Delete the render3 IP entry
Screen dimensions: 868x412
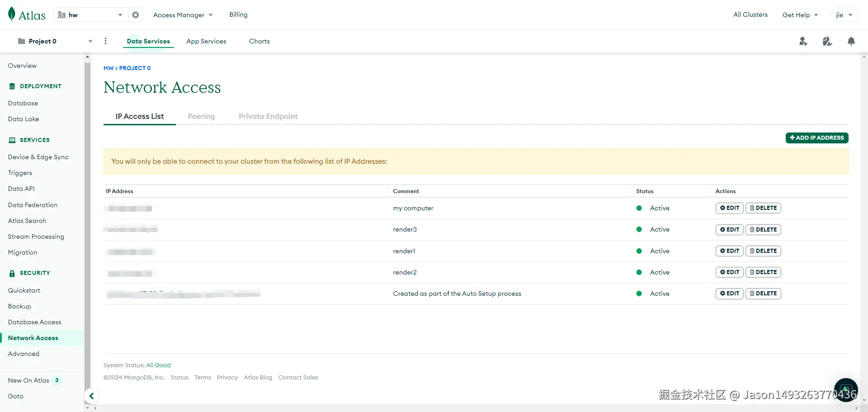tap(763, 230)
